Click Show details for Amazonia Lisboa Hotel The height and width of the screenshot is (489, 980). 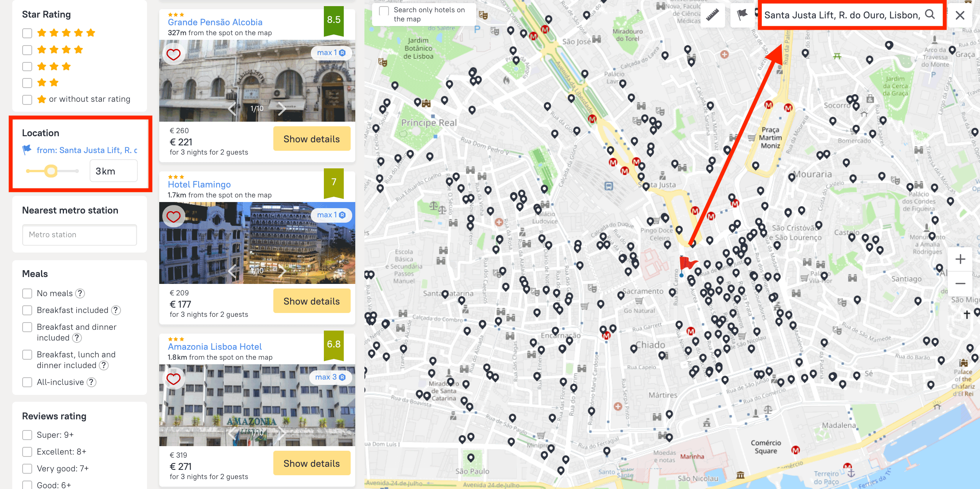(x=312, y=463)
